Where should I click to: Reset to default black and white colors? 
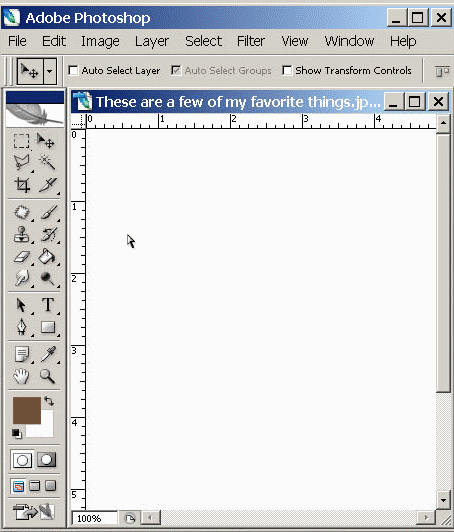pyautogui.click(x=17, y=434)
